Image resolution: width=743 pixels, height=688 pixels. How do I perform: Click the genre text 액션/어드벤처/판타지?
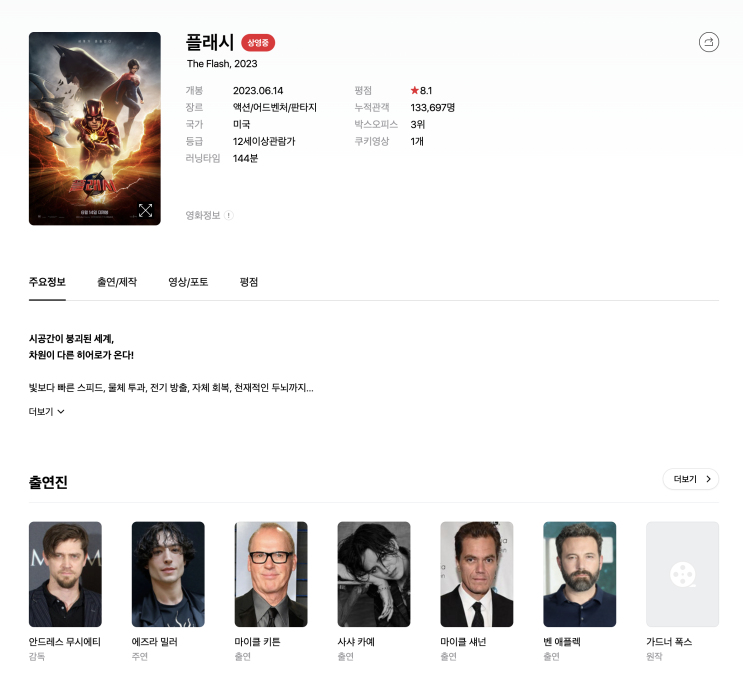pos(274,108)
